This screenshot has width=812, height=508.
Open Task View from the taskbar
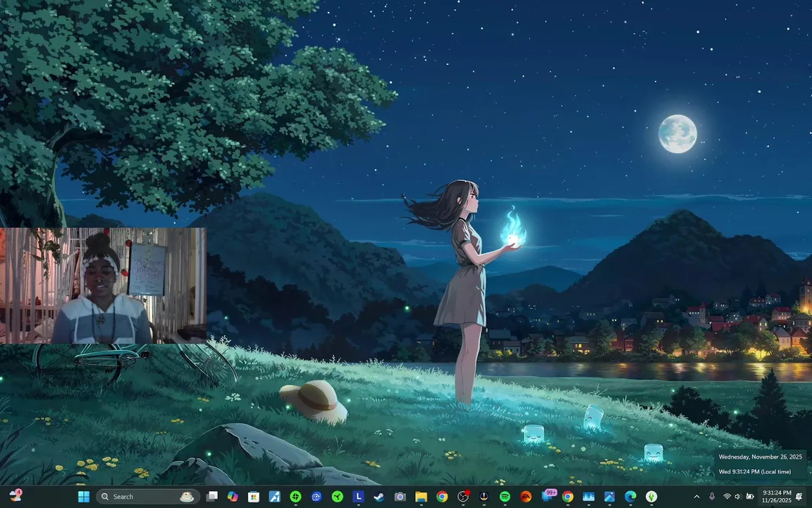coord(211,497)
